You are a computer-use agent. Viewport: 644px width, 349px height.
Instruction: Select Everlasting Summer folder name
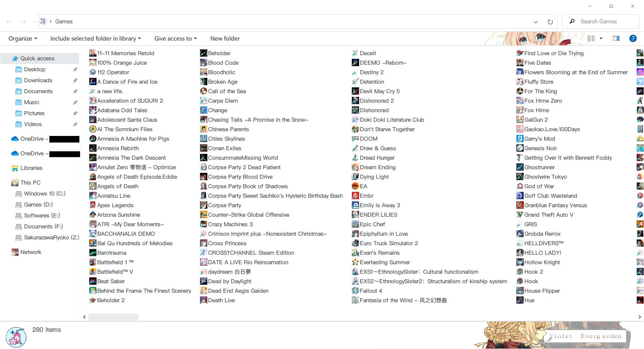click(385, 262)
